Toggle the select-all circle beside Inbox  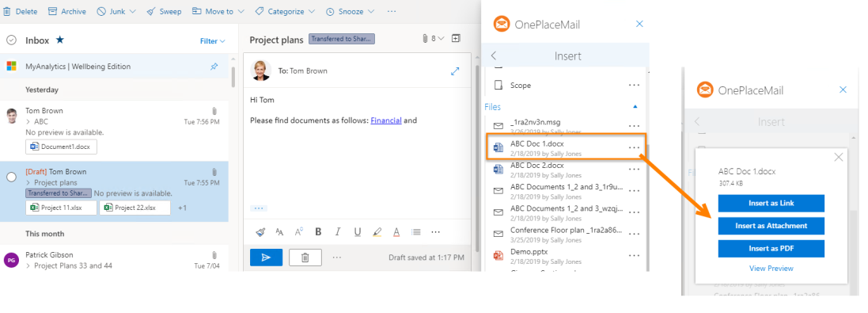click(x=11, y=40)
